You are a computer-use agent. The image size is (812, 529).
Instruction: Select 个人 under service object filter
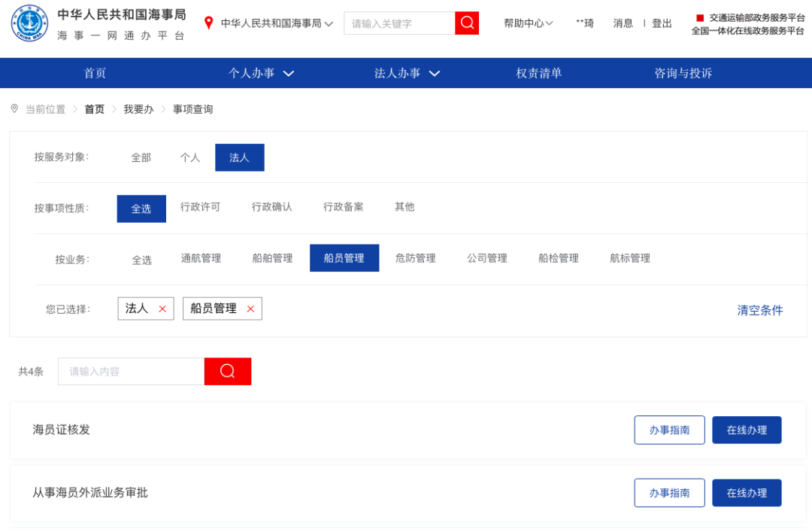pyautogui.click(x=190, y=157)
